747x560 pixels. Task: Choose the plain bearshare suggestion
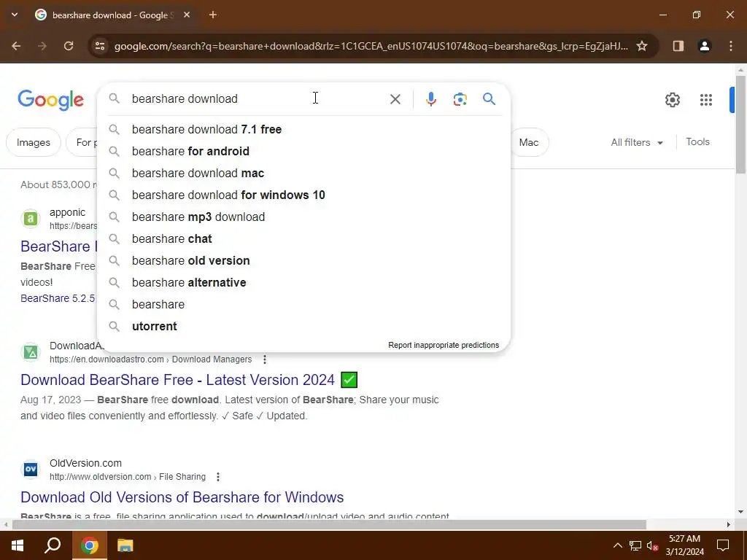(303, 305)
